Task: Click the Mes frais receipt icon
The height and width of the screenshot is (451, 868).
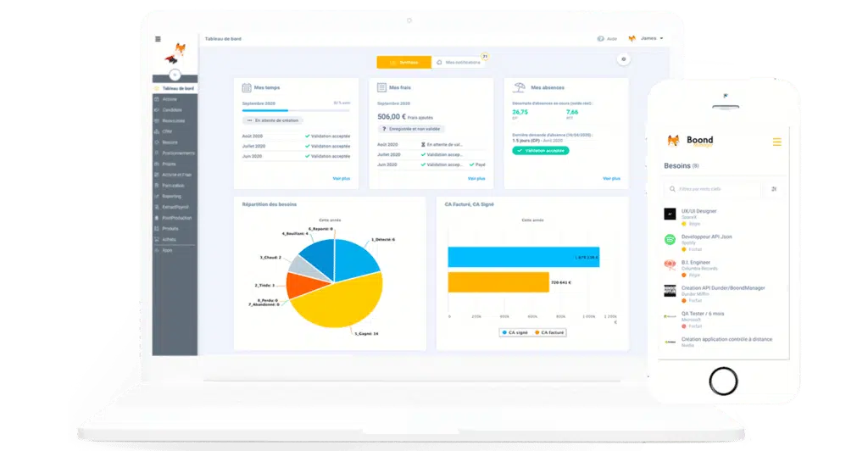Action: pos(381,87)
